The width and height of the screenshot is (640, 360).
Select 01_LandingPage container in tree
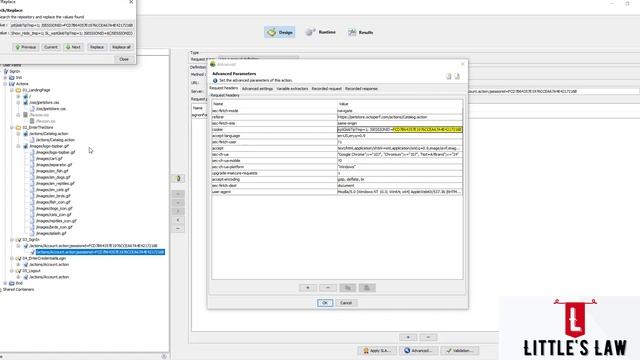[x=36, y=90]
